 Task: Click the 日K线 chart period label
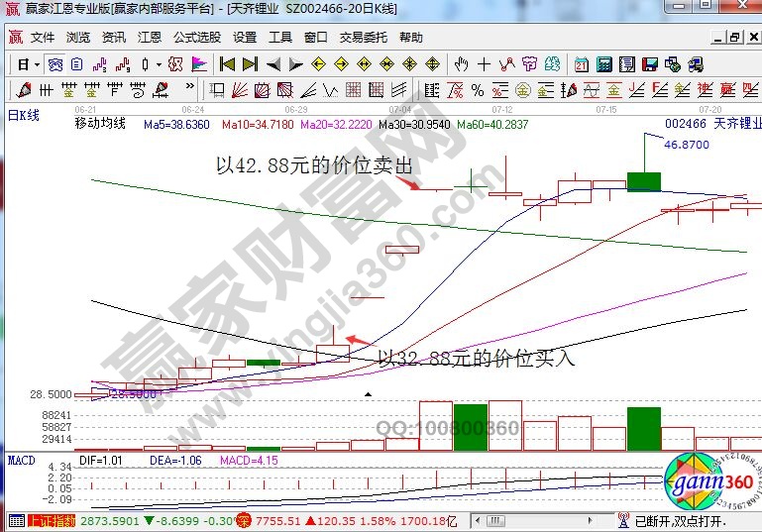click(24, 115)
